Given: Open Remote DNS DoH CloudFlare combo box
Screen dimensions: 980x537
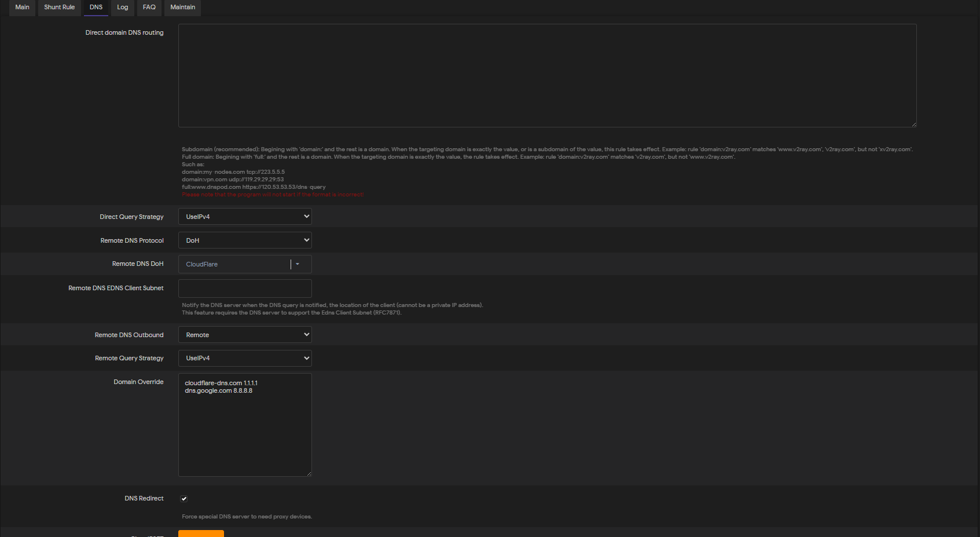Looking at the screenshot, I should click(245, 264).
